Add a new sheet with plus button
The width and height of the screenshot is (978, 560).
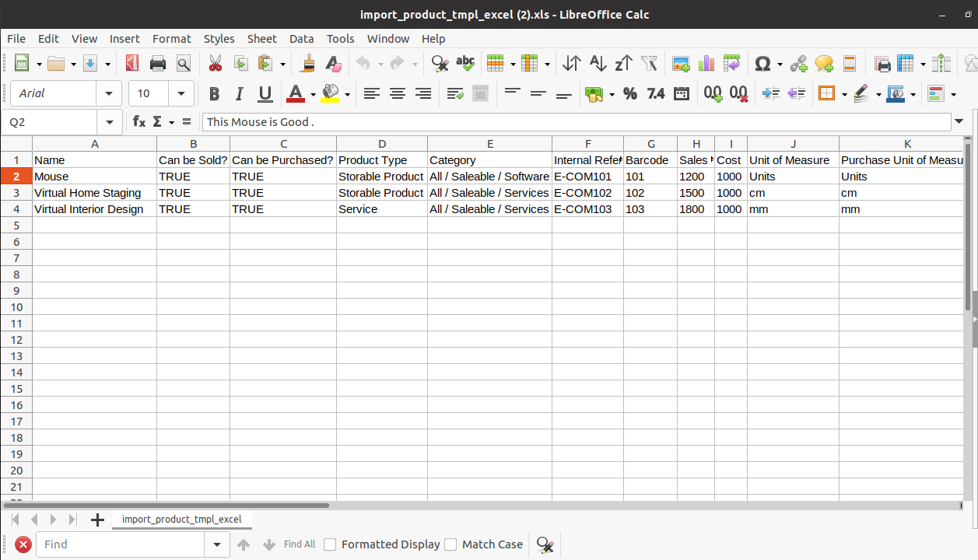coord(97,520)
